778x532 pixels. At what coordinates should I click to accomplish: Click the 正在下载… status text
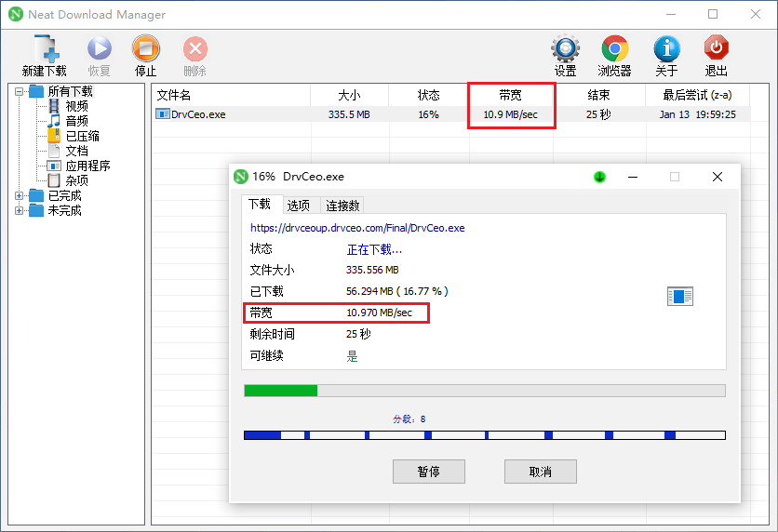point(374,249)
